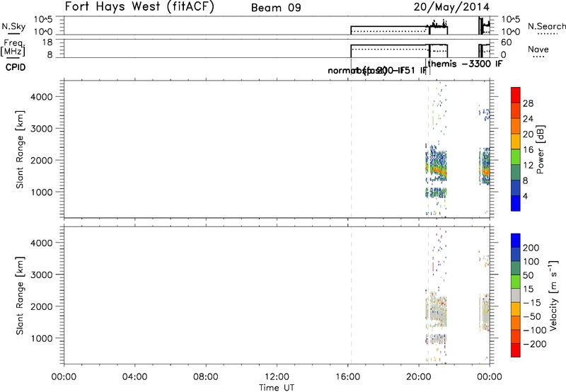Viewport: 566px width, 392px height.
Task: Click the blue top segment of Velocity bar
Action: click(516, 241)
